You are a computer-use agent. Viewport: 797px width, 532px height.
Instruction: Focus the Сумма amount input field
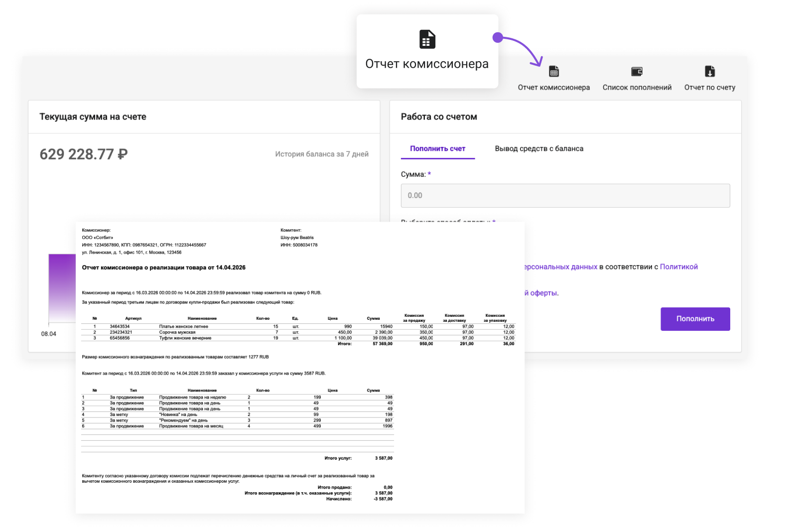pos(565,195)
